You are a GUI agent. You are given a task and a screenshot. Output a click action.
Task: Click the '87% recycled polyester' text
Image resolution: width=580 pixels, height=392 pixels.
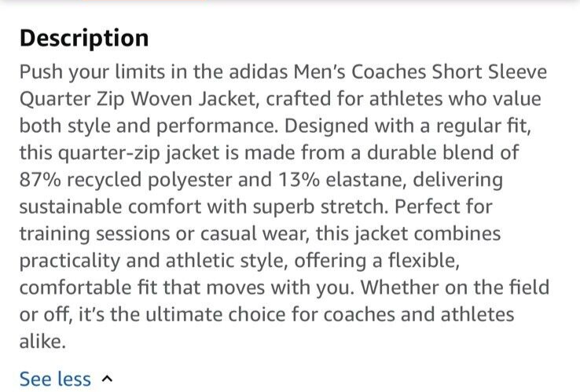tap(126, 180)
